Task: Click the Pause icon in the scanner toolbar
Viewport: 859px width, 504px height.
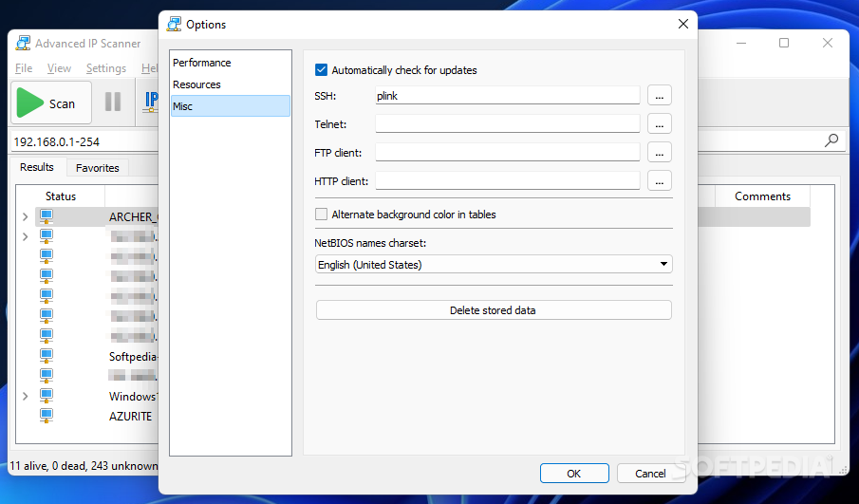Action: [113, 102]
